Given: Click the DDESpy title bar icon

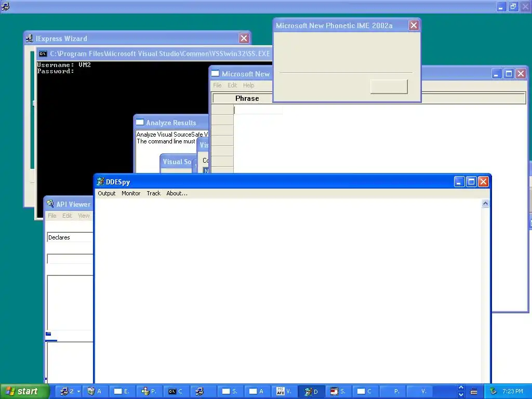Looking at the screenshot, I should (x=100, y=182).
